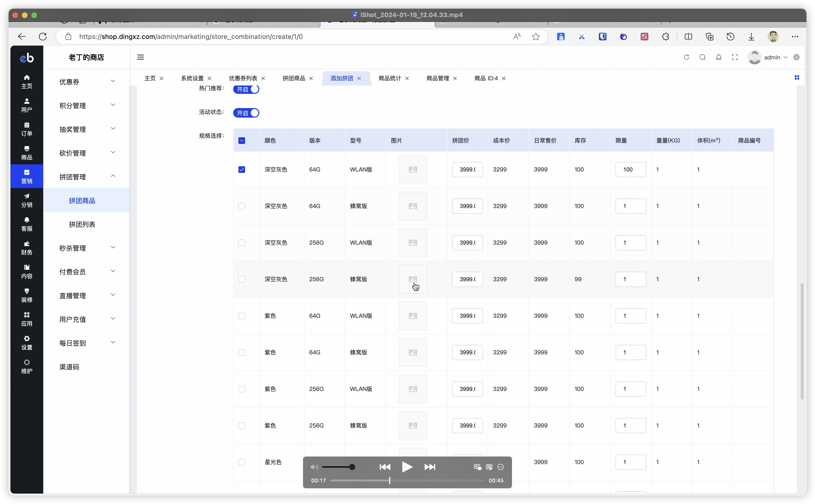Expand the 抽奖管理 menu

(x=86, y=129)
